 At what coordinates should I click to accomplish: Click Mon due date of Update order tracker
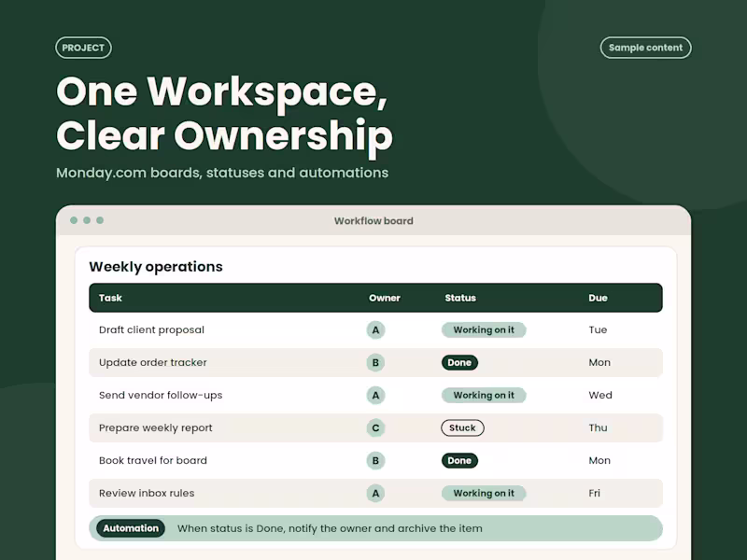point(599,362)
